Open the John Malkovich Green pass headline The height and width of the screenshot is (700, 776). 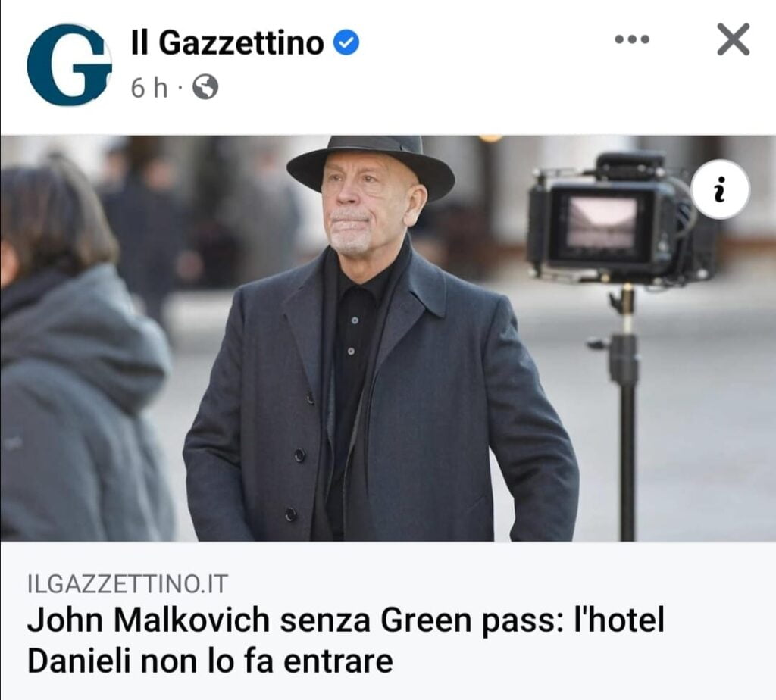(346, 640)
